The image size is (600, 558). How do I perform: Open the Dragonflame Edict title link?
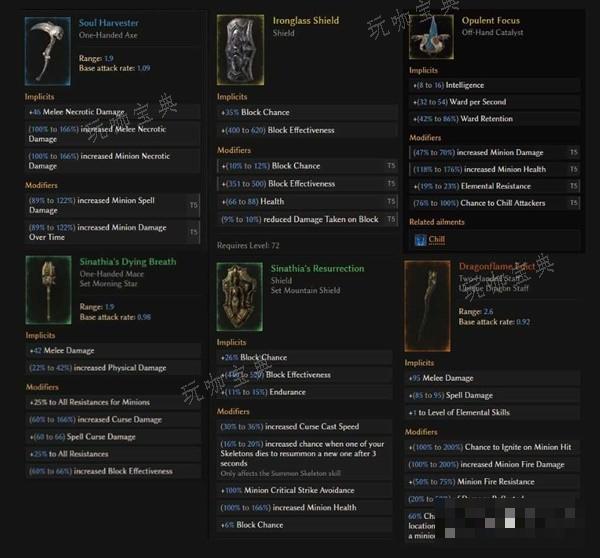coord(497,266)
